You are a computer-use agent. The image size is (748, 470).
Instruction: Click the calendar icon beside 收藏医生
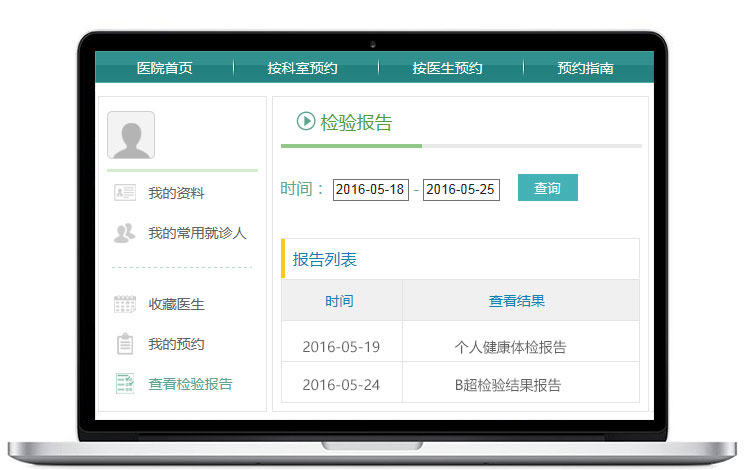pos(125,304)
